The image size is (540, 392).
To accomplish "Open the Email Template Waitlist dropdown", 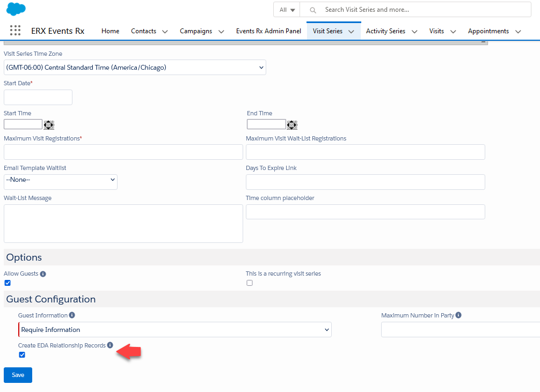I will (61, 180).
